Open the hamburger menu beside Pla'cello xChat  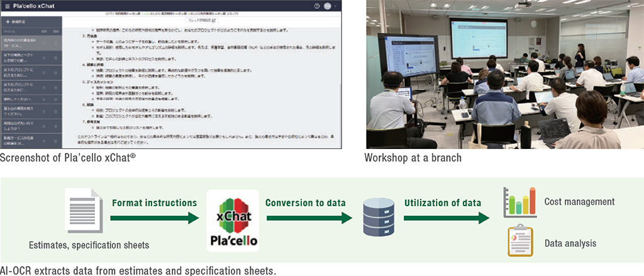[6, 6]
